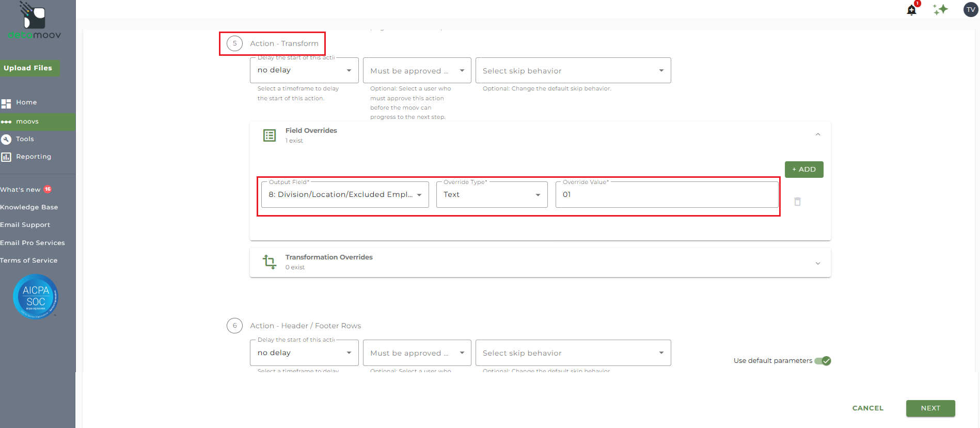Collapse the Field Overrides section
Screen dimensions: 980x428
[818, 134]
